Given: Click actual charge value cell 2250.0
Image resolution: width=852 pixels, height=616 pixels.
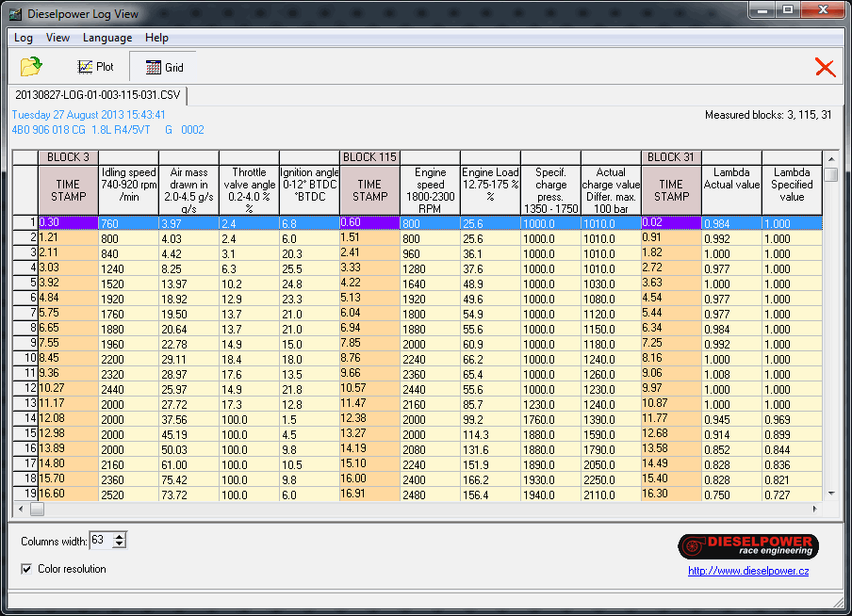Looking at the screenshot, I should click(x=612, y=479).
